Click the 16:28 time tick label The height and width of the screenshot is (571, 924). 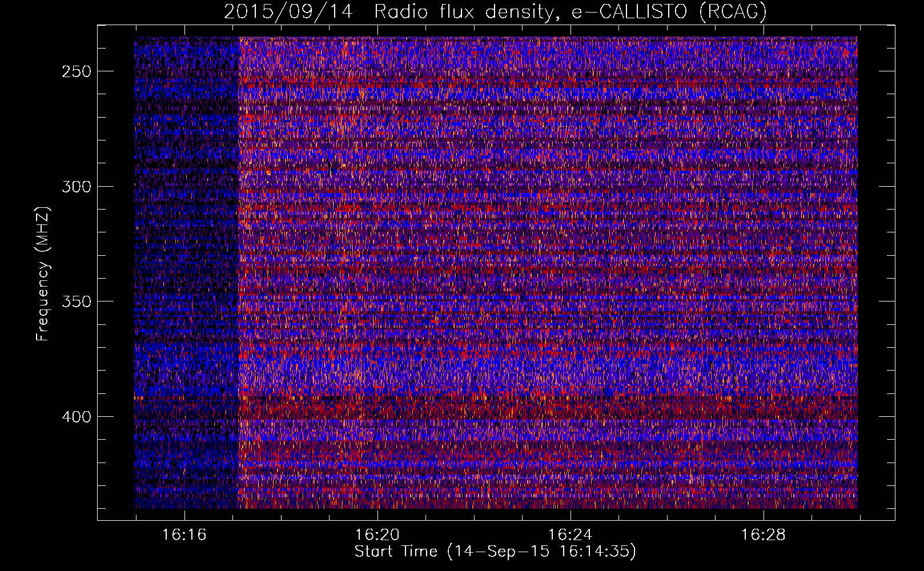click(x=763, y=535)
